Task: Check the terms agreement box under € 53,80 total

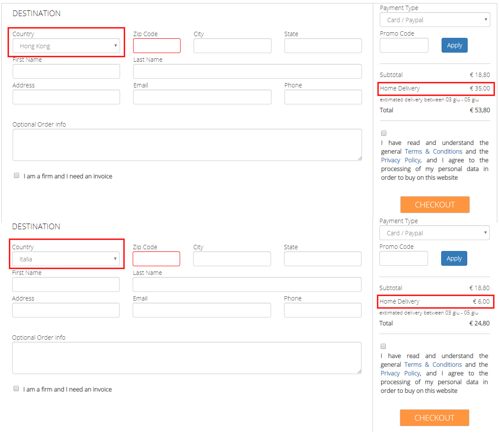Action: click(x=384, y=133)
